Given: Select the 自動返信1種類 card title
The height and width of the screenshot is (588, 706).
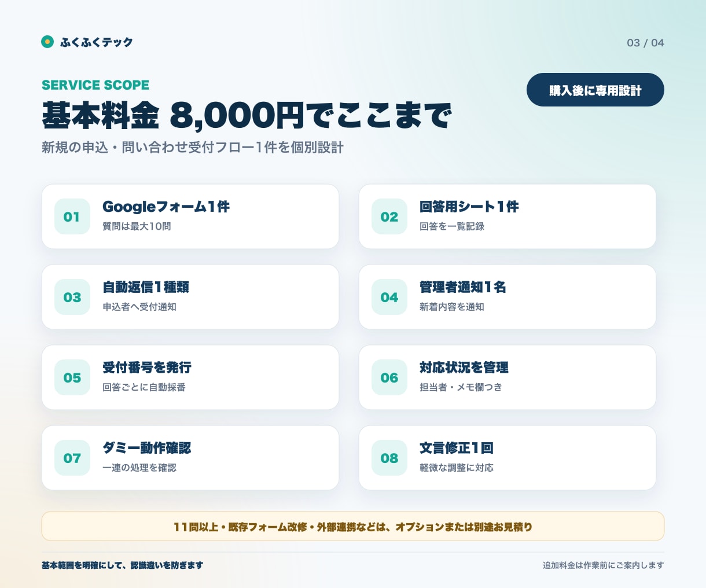Looking at the screenshot, I should point(146,287).
